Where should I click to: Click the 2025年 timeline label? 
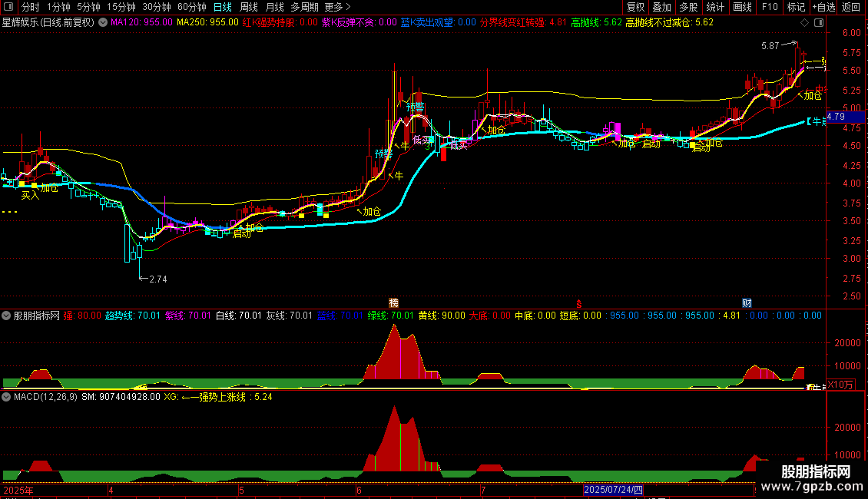(18, 490)
